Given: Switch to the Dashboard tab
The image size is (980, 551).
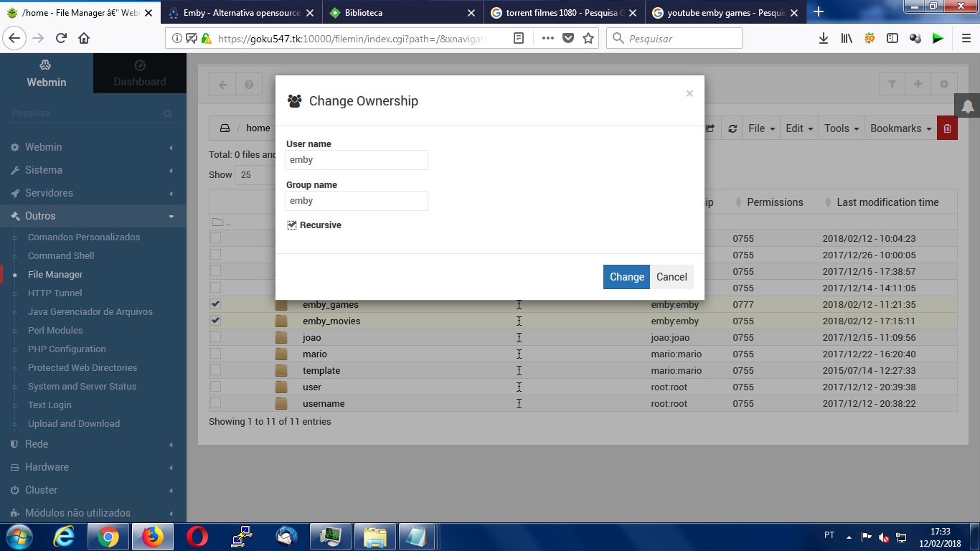Looking at the screenshot, I should click(140, 73).
